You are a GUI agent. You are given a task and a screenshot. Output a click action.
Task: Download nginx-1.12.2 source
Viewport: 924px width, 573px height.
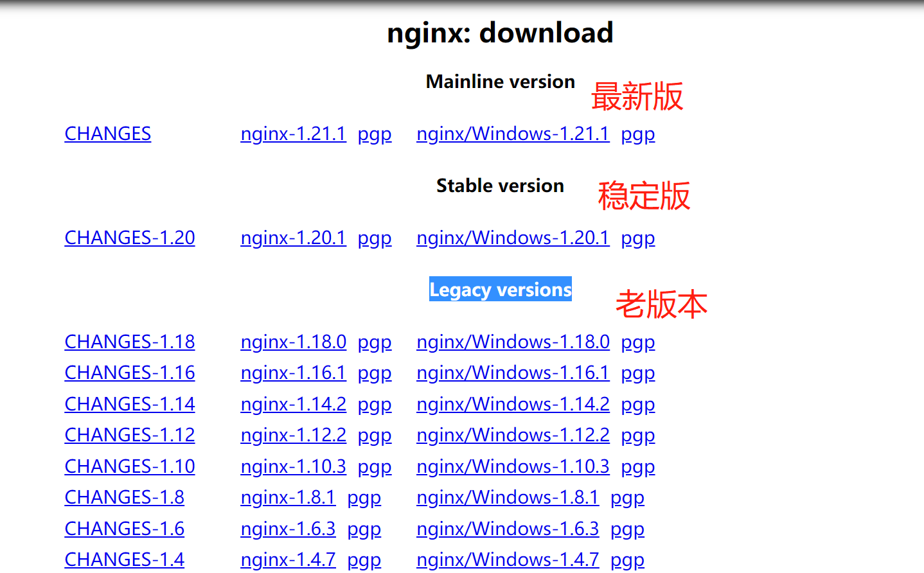pos(294,435)
